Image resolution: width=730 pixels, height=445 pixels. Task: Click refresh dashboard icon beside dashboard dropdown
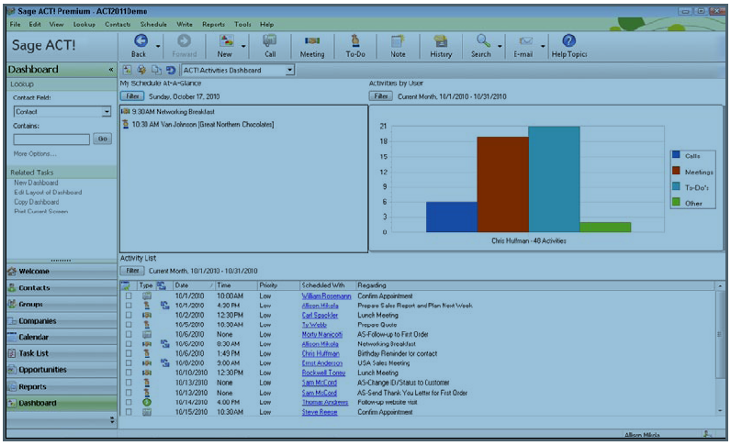click(x=171, y=70)
